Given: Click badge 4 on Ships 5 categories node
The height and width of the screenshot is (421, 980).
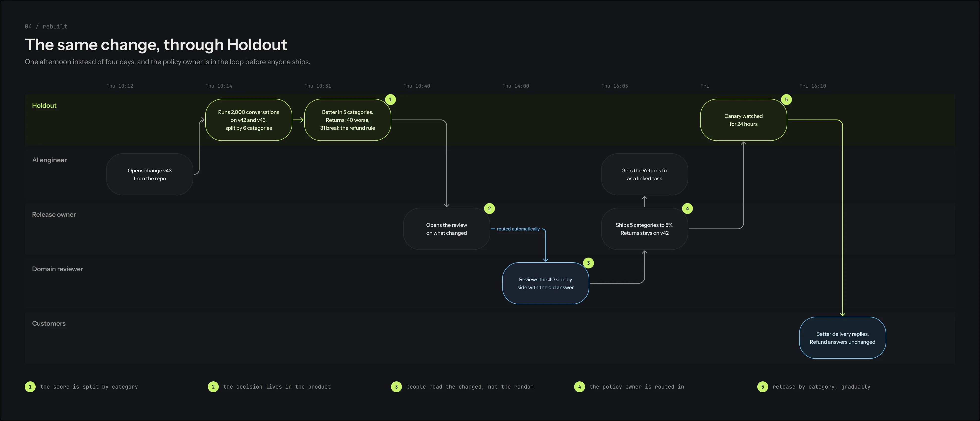Looking at the screenshot, I should pos(687,209).
